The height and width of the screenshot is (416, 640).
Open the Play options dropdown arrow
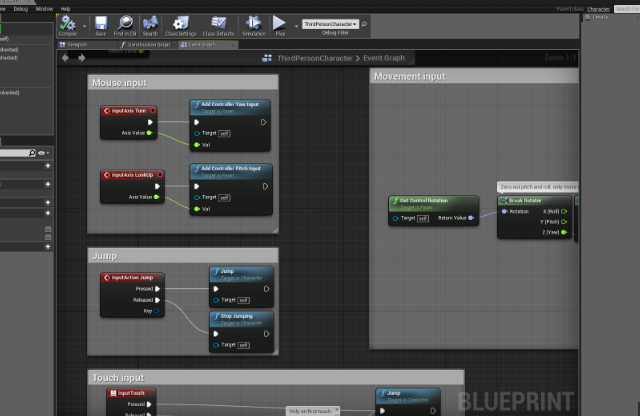pos(296,26)
